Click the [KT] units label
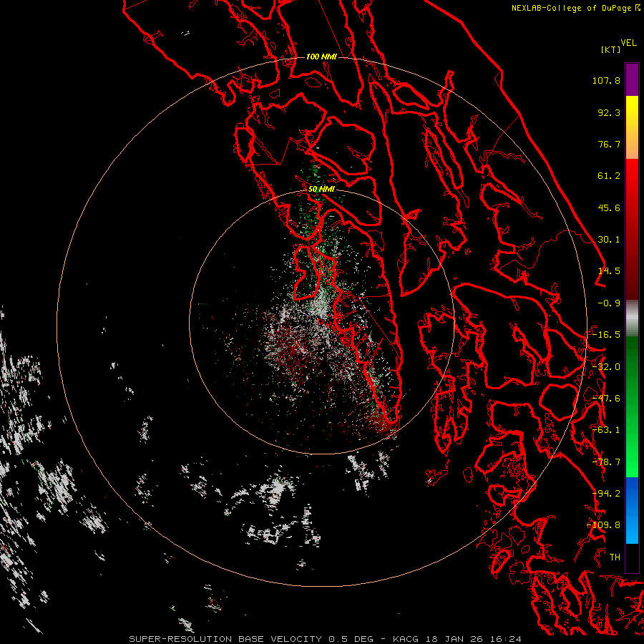 point(610,49)
